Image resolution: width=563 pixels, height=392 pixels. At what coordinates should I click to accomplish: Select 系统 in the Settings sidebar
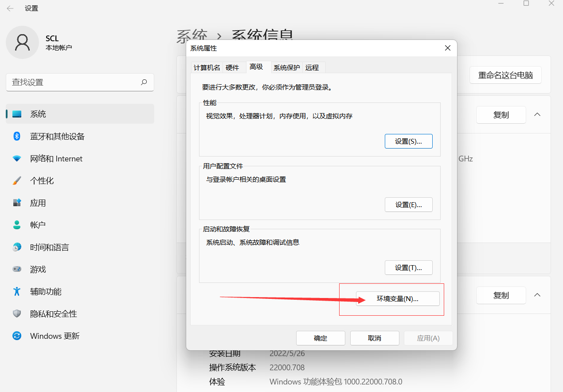click(x=80, y=114)
